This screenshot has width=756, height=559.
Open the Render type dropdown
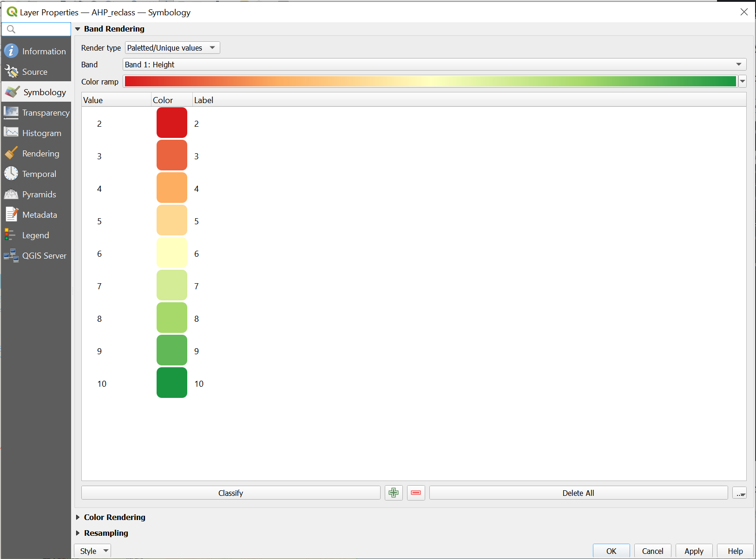pos(172,48)
